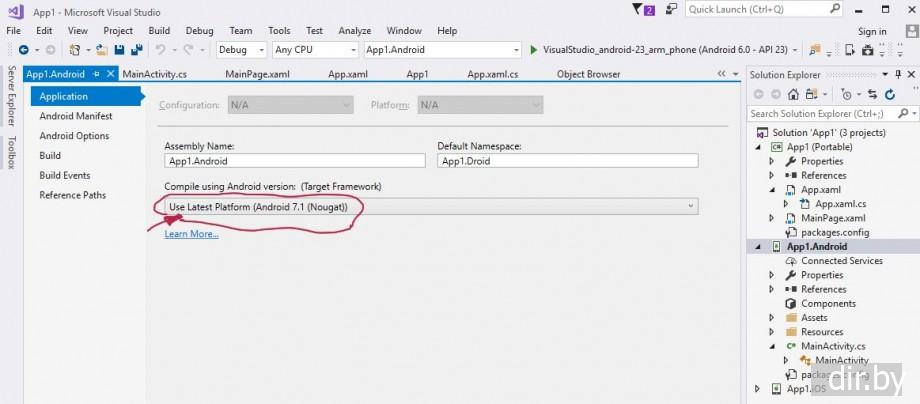Expand the MainPage.xaml node
Image resolution: width=920 pixels, height=404 pixels.
[x=772, y=218]
